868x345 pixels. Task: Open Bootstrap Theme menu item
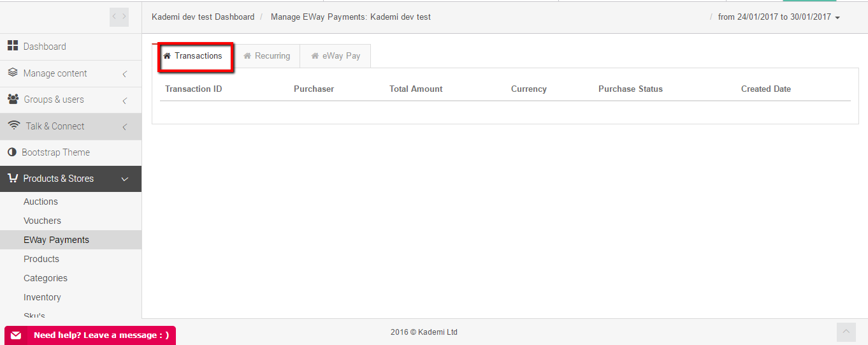tap(71, 152)
